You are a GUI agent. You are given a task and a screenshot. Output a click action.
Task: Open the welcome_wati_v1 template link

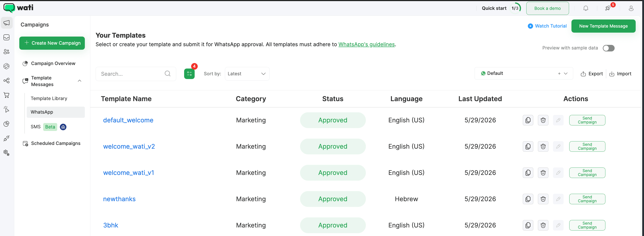click(x=128, y=173)
